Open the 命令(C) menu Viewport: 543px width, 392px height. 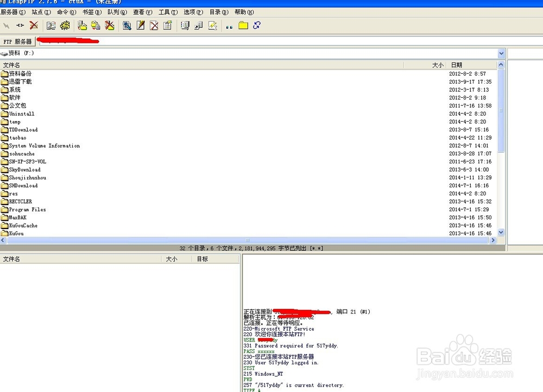pos(66,12)
